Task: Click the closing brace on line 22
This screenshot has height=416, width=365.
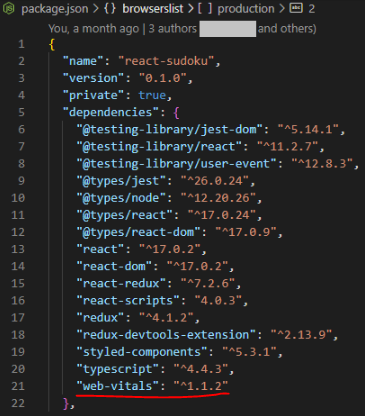Action: (66, 403)
